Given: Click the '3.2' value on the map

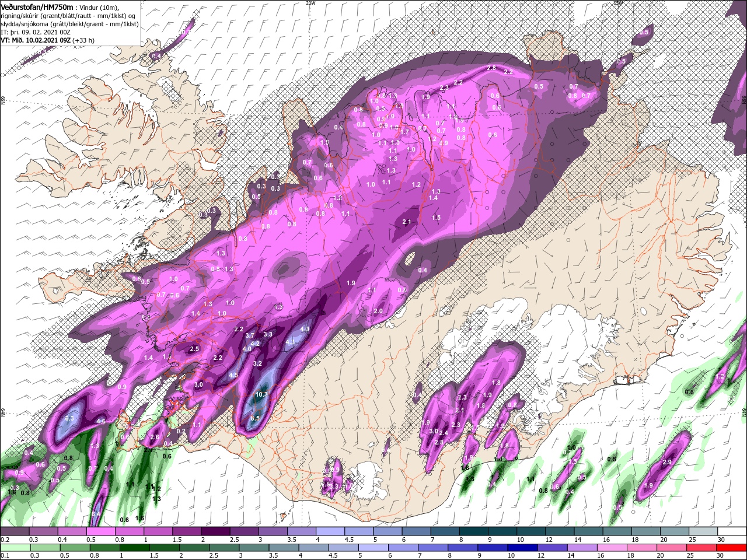Looking at the screenshot, I should coord(257,363).
